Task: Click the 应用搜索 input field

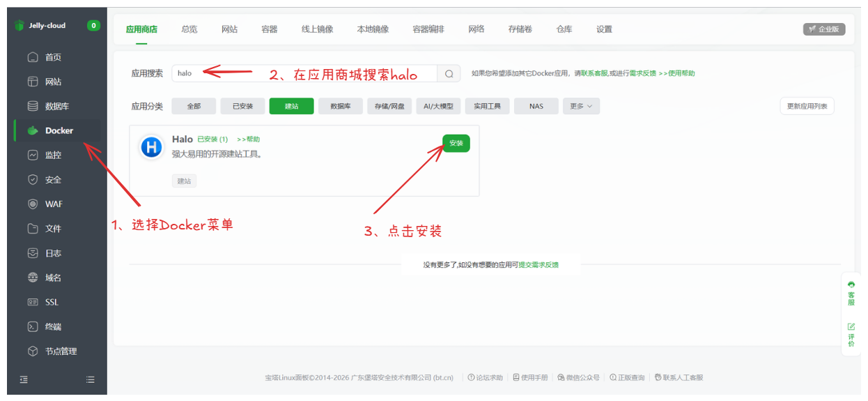Action: point(304,73)
